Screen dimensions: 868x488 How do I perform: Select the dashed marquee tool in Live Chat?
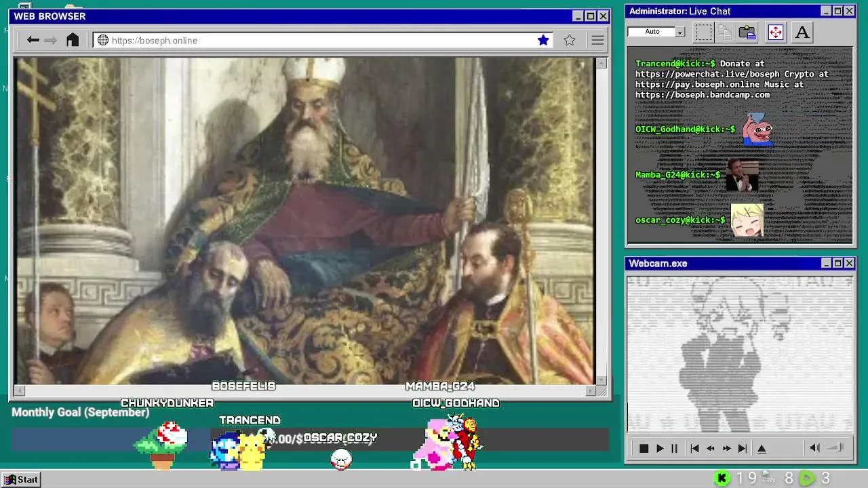click(704, 32)
